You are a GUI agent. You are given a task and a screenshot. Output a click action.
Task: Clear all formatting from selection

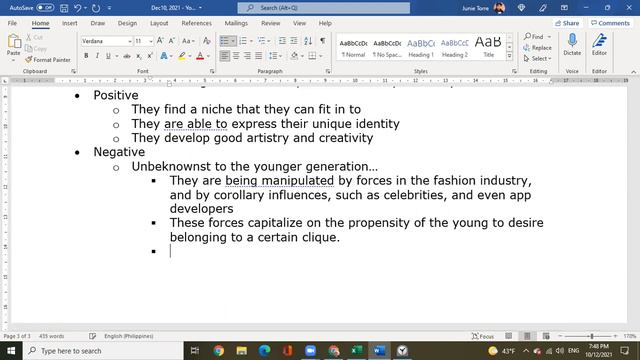207,41
